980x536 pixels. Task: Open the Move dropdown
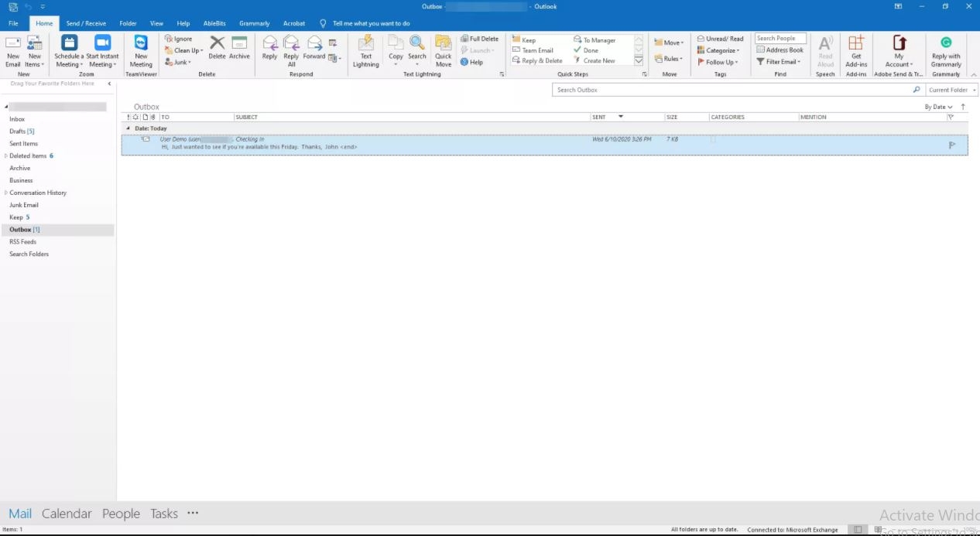click(669, 43)
